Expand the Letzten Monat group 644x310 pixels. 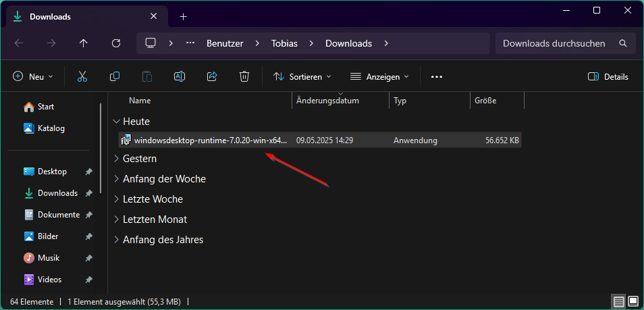click(x=117, y=219)
